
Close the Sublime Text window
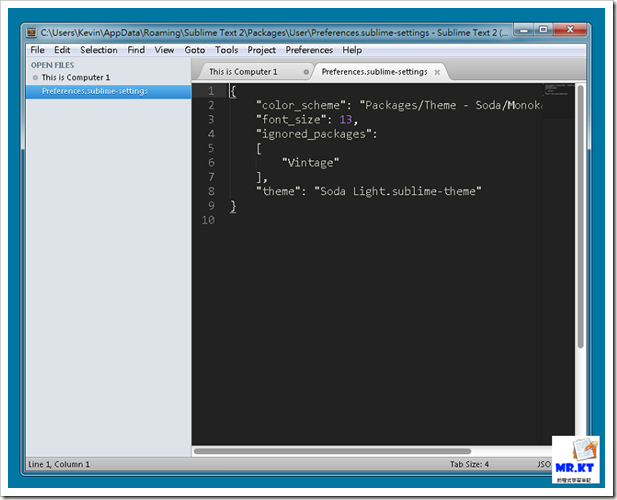(x=570, y=30)
